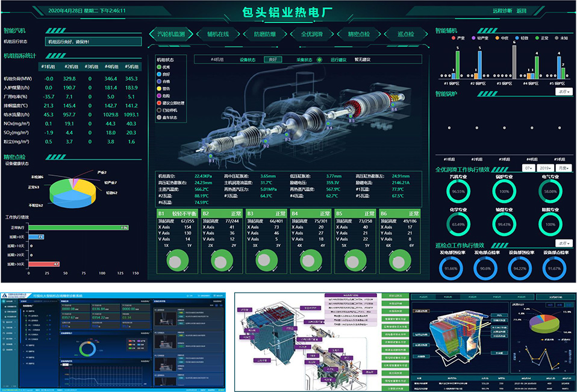577x392 pixels.
Task: Click the 设备部点检率 91.67% ring
Action: [554, 269]
